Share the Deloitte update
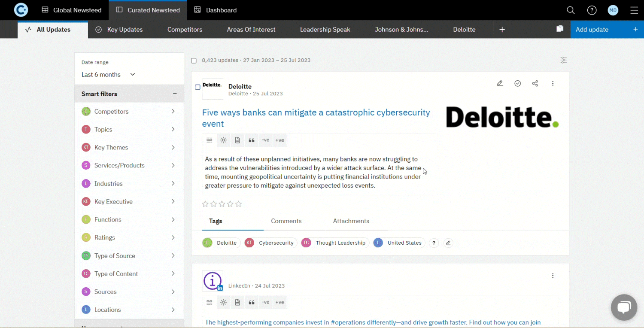The width and height of the screenshot is (644, 328). pos(535,83)
